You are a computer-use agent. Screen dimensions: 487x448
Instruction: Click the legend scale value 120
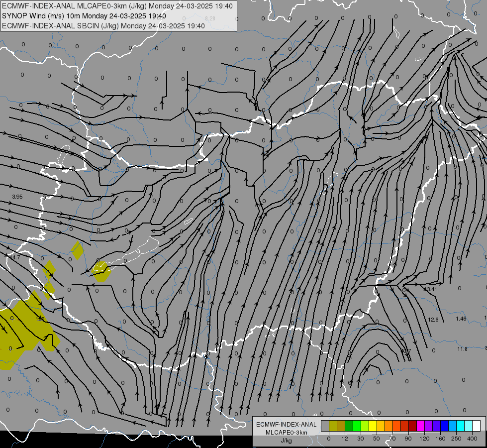pos(424,439)
